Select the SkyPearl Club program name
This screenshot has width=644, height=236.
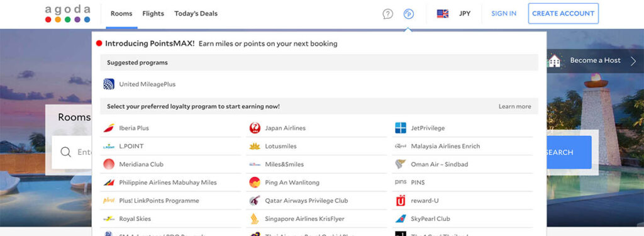[x=430, y=219]
